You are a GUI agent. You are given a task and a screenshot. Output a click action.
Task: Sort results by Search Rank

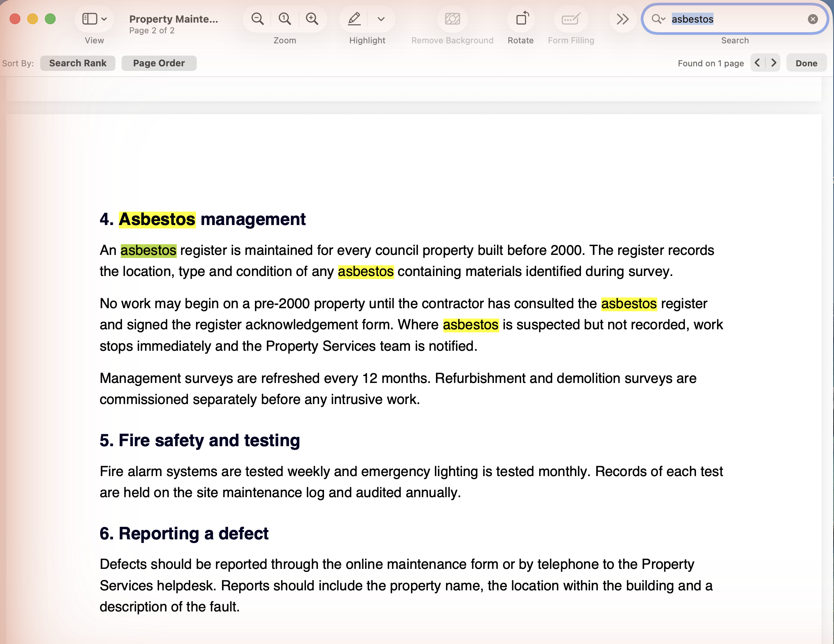78,63
